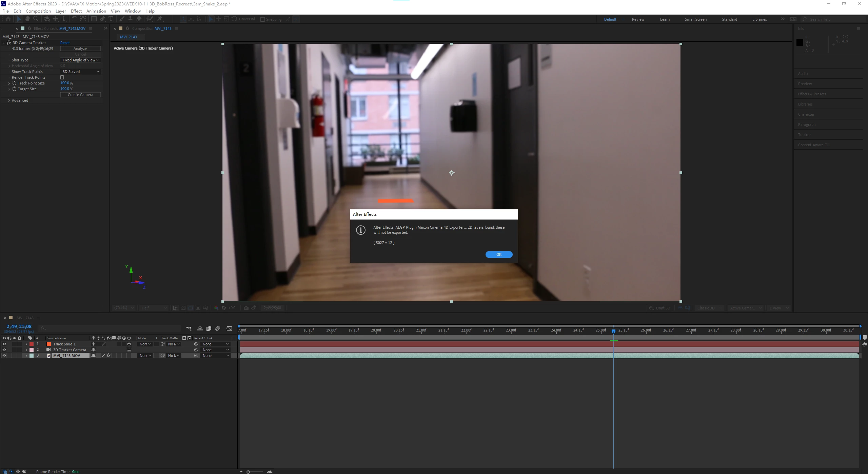This screenshot has width=868, height=474.
Task: Open the Graph Editor in timeline
Action: 230,328
